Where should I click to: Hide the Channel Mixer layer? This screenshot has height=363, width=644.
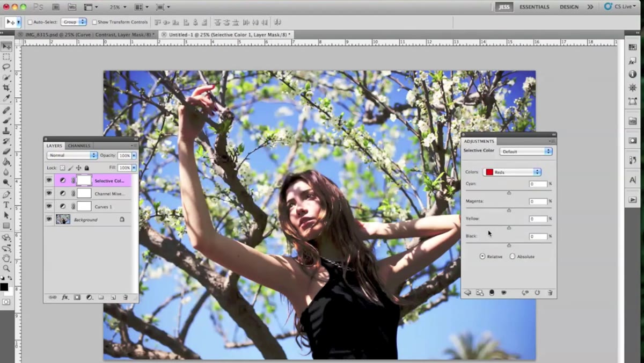pyautogui.click(x=49, y=193)
